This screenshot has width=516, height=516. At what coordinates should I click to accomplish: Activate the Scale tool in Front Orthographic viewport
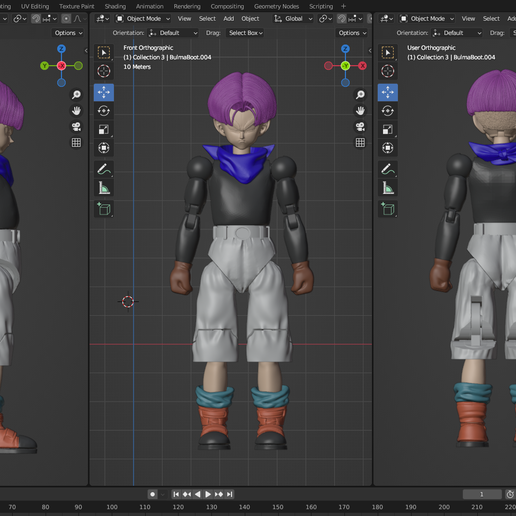click(x=104, y=129)
